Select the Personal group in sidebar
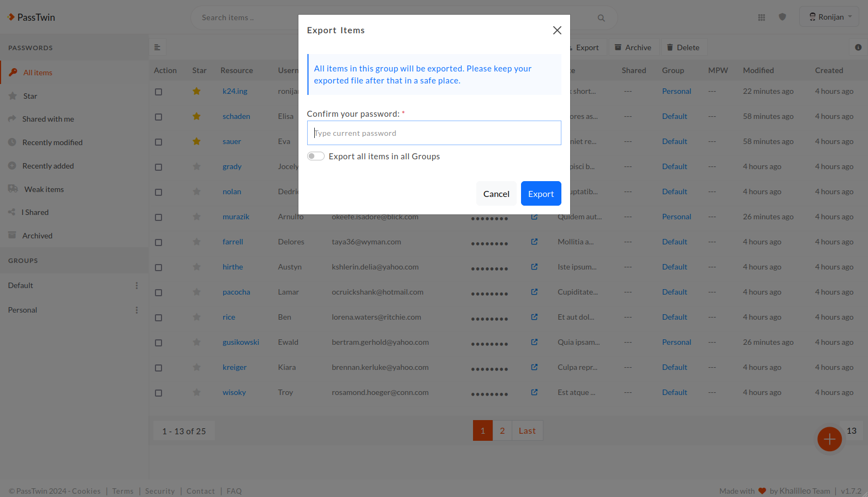 pos(22,310)
